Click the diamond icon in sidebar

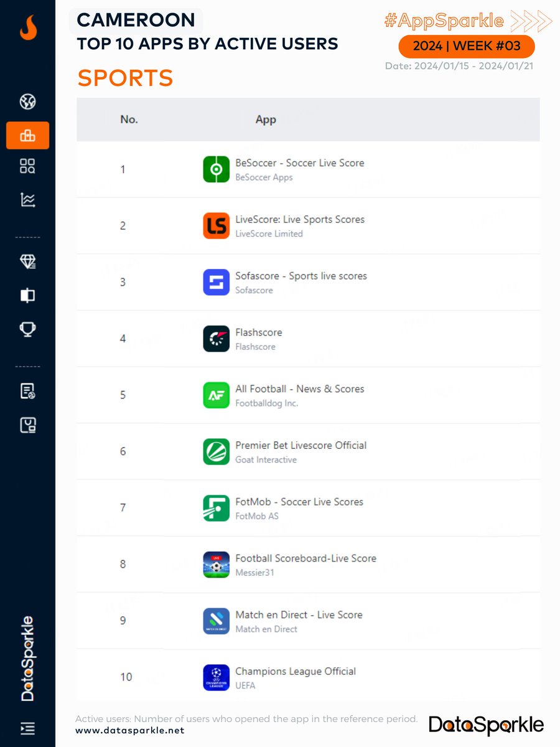click(x=27, y=262)
